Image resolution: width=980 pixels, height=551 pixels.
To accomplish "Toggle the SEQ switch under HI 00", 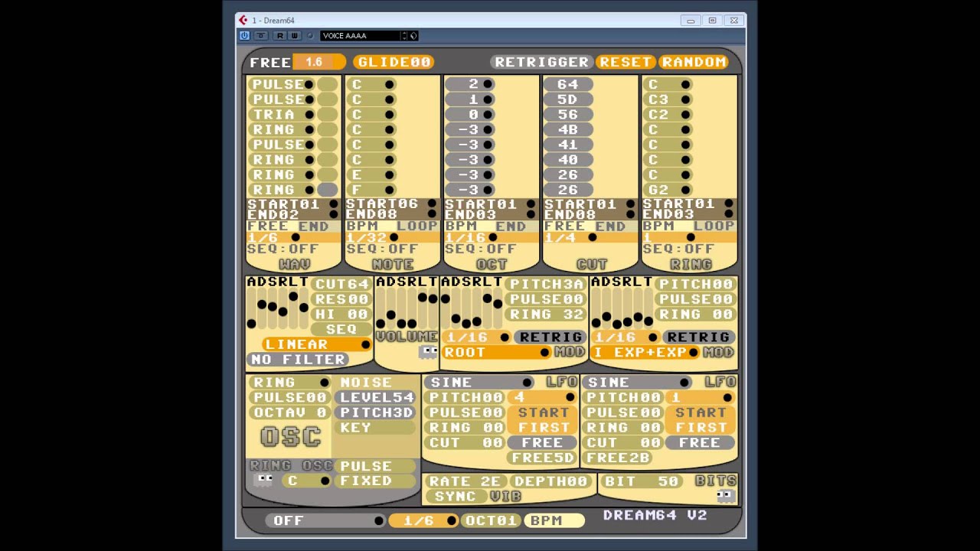I will [341, 329].
